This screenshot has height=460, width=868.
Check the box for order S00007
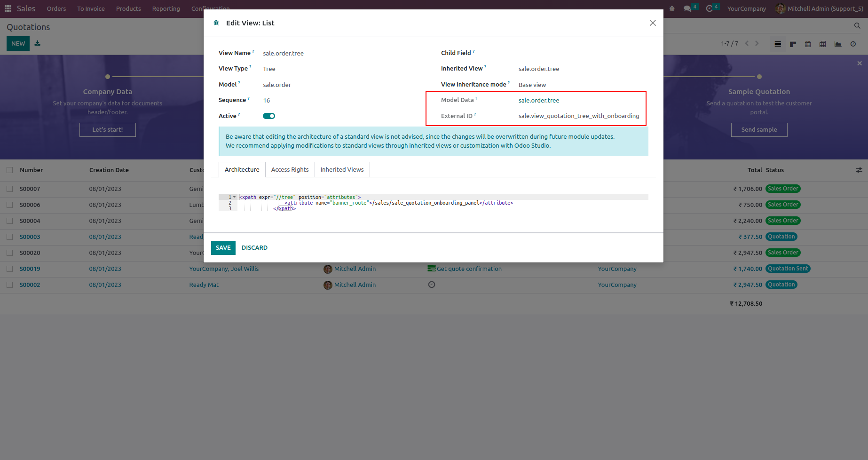10,189
